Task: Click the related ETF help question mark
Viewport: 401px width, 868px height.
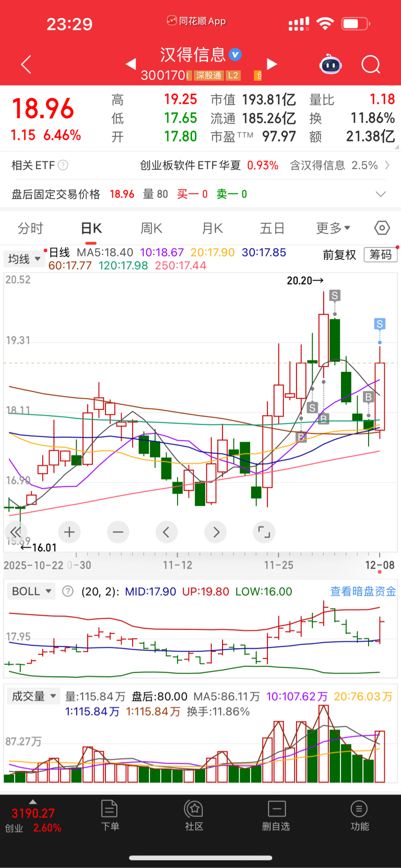Action: pyautogui.click(x=63, y=165)
